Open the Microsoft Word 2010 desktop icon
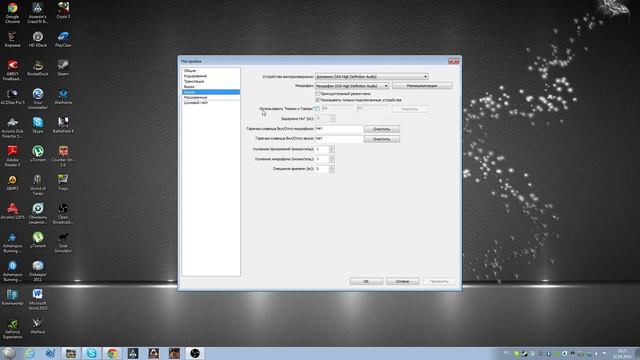640x360 pixels. tap(38, 300)
